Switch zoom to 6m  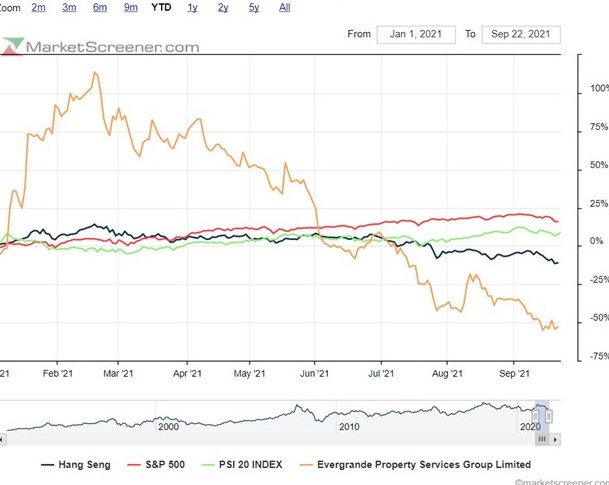click(x=100, y=7)
